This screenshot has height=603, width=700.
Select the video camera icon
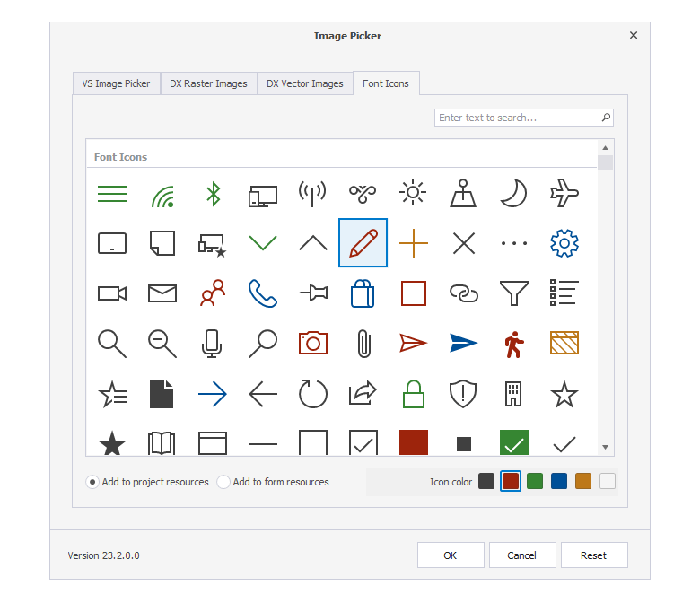[112, 293]
